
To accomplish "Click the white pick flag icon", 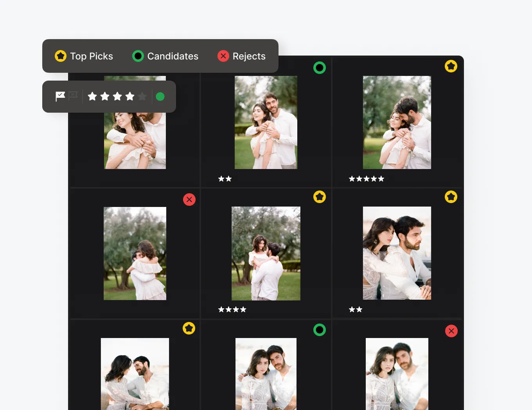I will point(60,96).
